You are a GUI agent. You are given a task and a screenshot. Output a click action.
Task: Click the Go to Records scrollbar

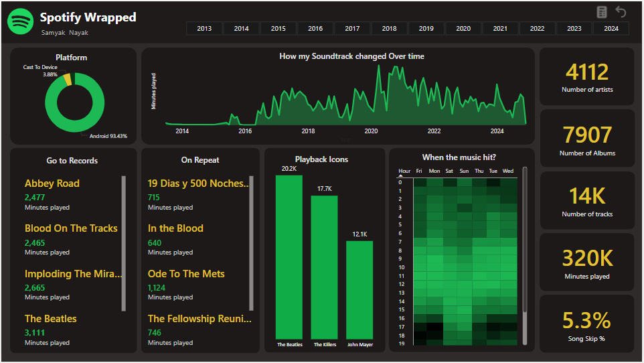tap(124, 243)
